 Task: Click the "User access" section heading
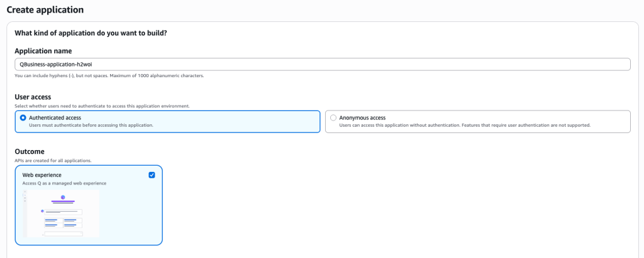33,97
